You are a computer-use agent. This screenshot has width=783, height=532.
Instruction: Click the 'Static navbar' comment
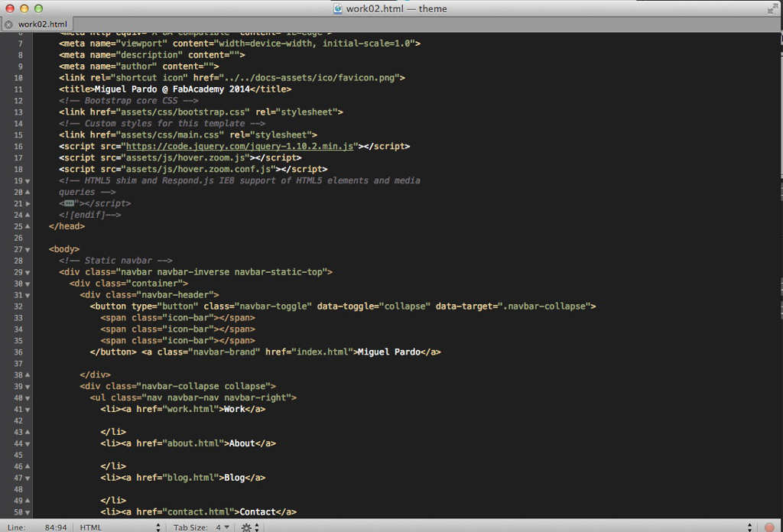point(118,261)
